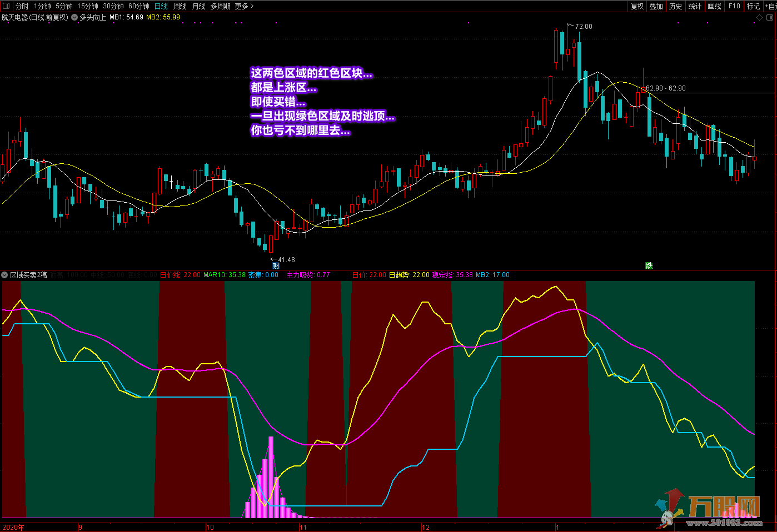Click the annotation line 一旦出现绿色区域及时逃顶
Viewport: 777px width, 532px height.
pyautogui.click(x=322, y=117)
